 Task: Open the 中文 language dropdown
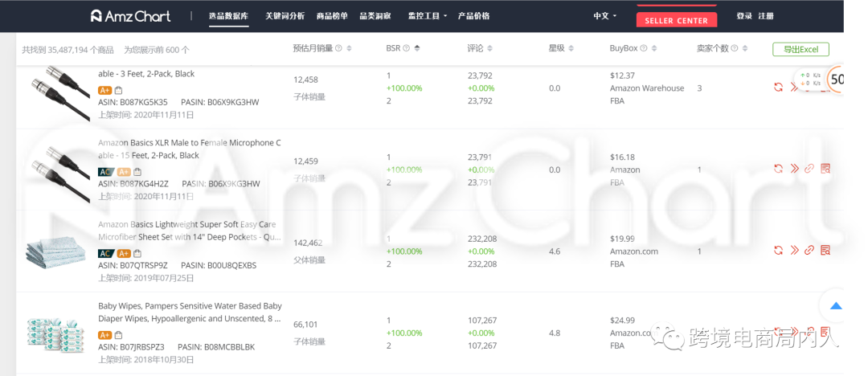tap(604, 16)
